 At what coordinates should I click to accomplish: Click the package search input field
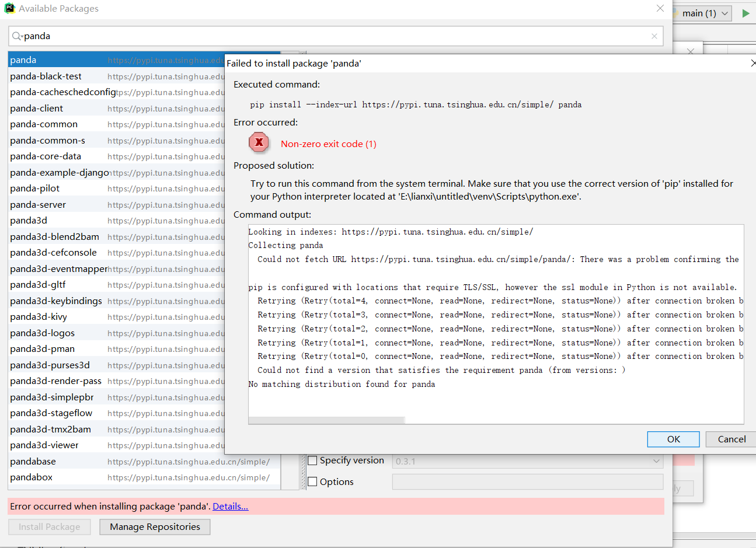coord(336,36)
